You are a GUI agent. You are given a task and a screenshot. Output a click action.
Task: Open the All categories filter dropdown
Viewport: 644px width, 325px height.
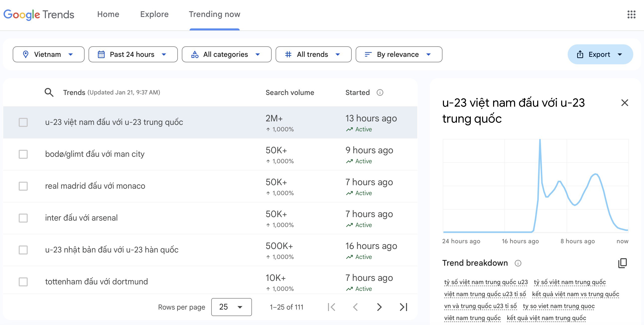coord(226,54)
